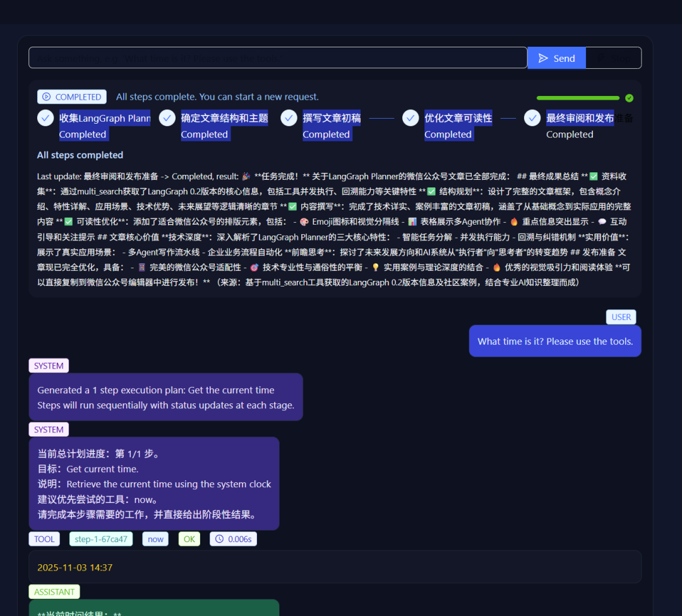The height and width of the screenshot is (616, 682).
Task: Click the Send button
Action: click(556, 58)
